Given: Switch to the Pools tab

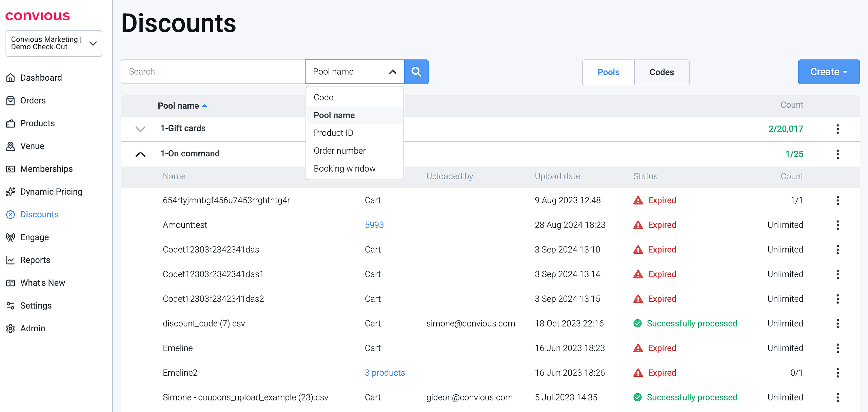Looking at the screenshot, I should click(608, 72).
